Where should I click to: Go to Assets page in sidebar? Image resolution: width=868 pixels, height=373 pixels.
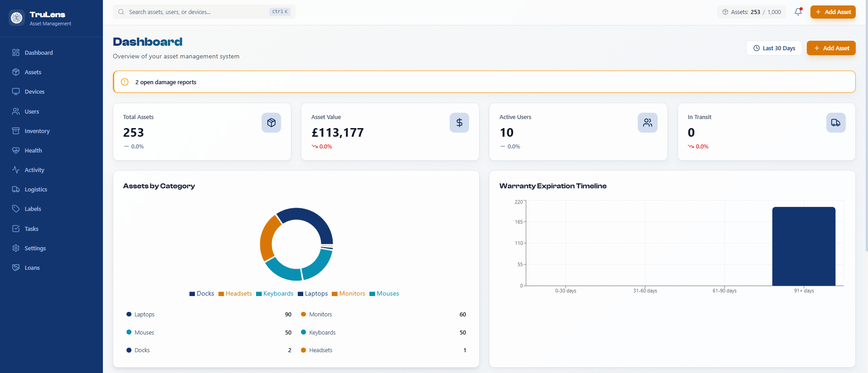click(x=51, y=72)
